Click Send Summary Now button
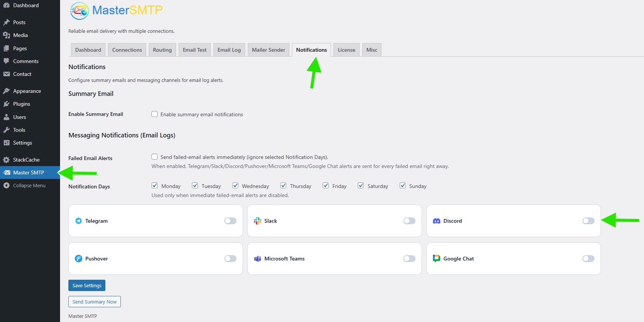The image size is (644, 322). point(94,302)
